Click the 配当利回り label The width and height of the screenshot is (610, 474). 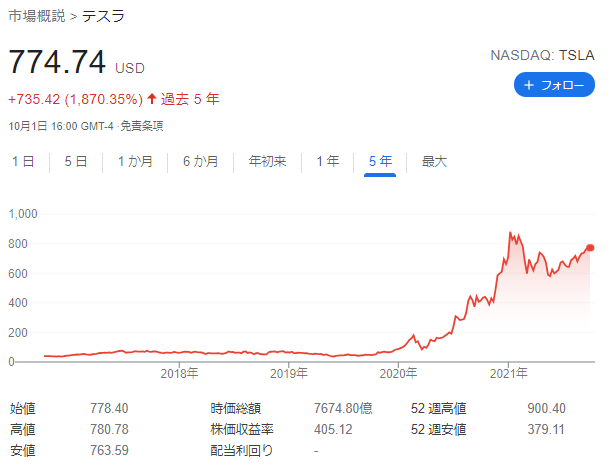point(242,450)
